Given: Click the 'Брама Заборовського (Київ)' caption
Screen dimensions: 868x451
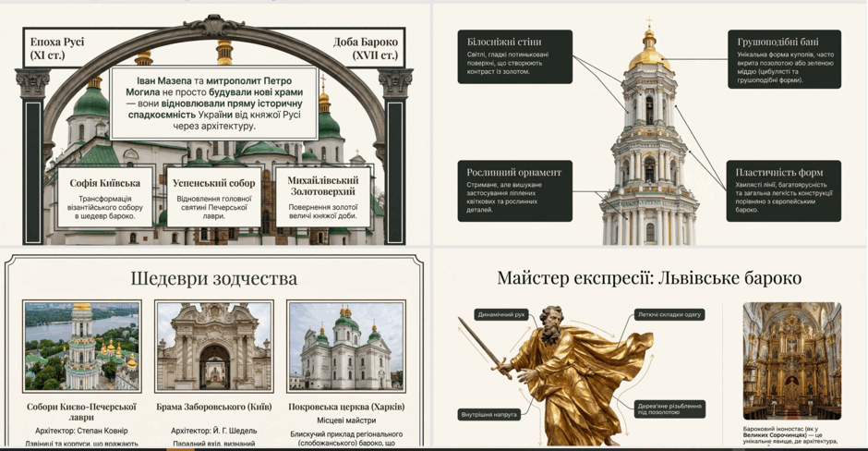Looking at the screenshot, I should pyautogui.click(x=213, y=407).
